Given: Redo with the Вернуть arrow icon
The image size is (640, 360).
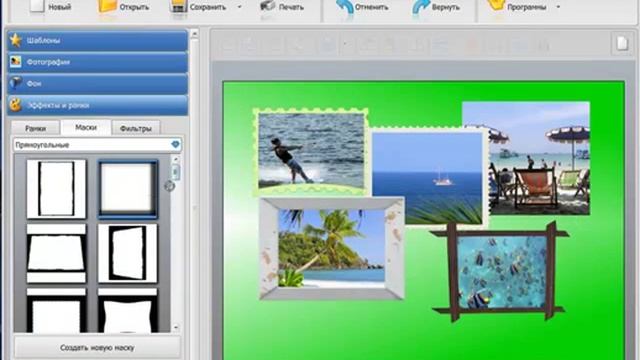Looking at the screenshot, I should (420, 6).
